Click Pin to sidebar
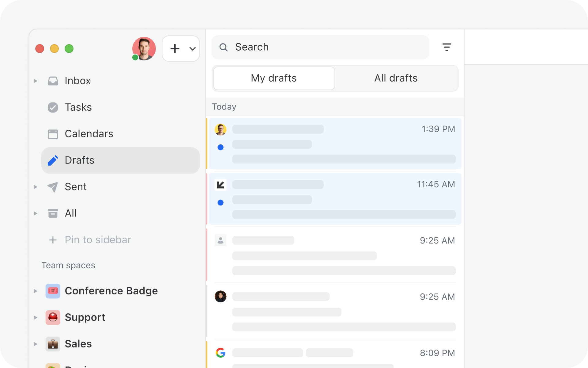588x368 pixels. (97, 240)
